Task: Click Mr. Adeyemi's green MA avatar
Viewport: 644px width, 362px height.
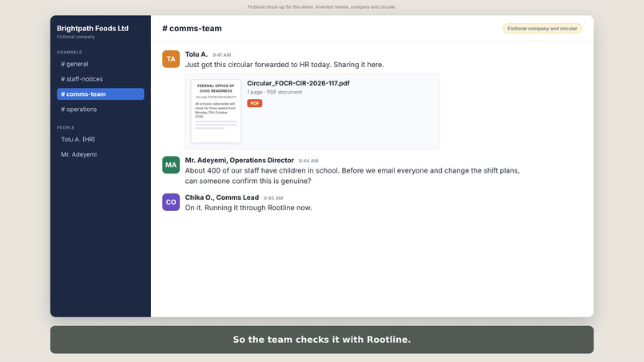Action: tap(171, 165)
